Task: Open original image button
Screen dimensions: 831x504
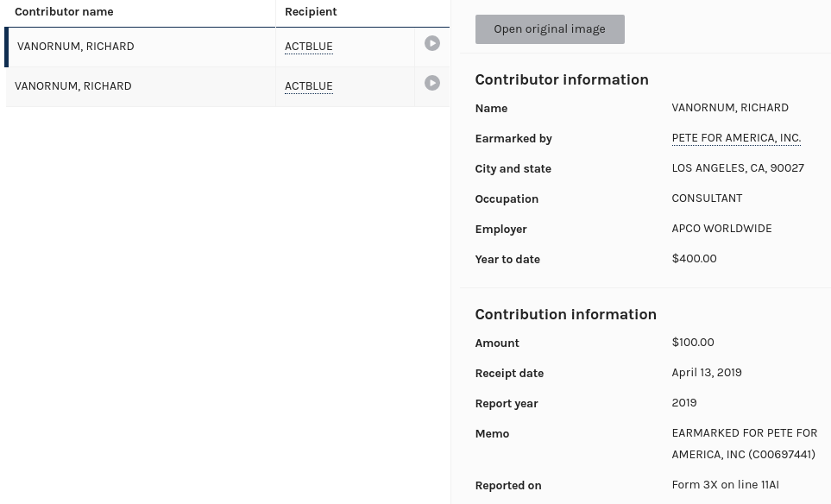Action: tap(550, 29)
